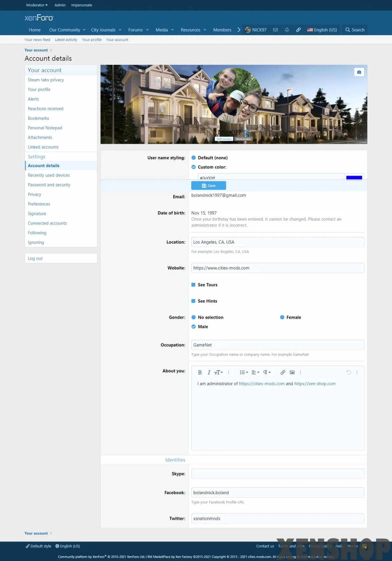This screenshot has height=561, width=392.
Task: Click the Skype input field
Action: [x=277, y=474]
